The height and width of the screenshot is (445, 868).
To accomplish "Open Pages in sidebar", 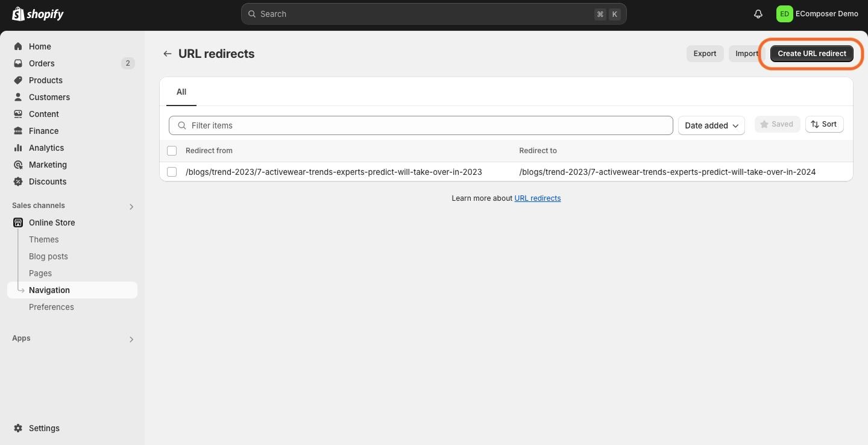I will tap(40, 273).
